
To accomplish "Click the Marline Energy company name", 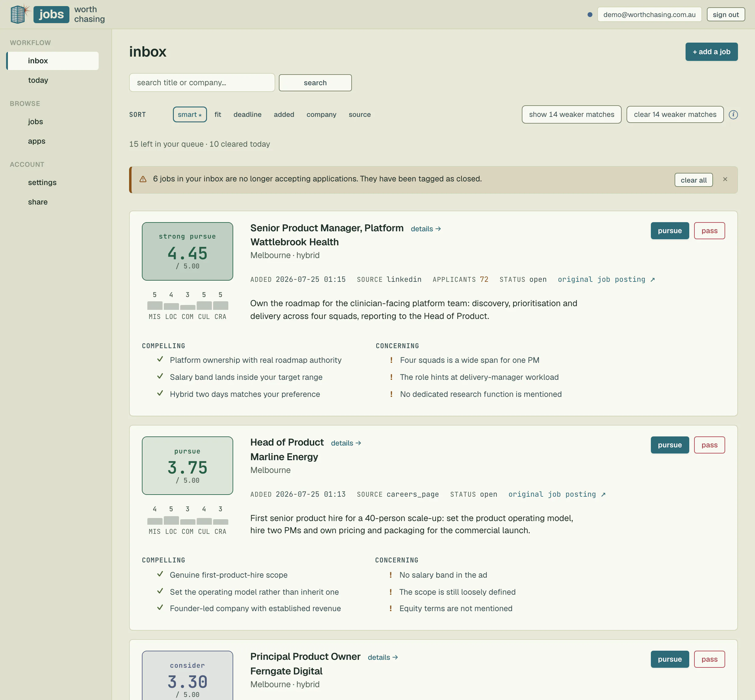I will 284,457.
